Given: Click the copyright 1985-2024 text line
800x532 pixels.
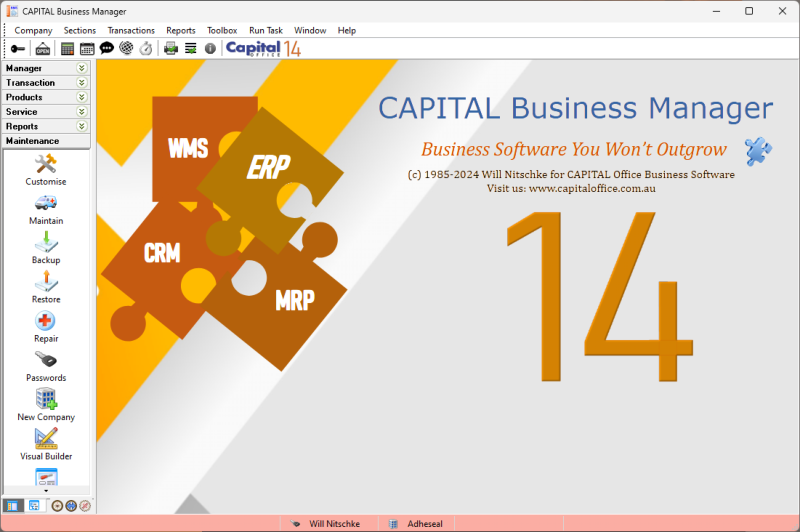Looking at the screenshot, I should (571, 174).
